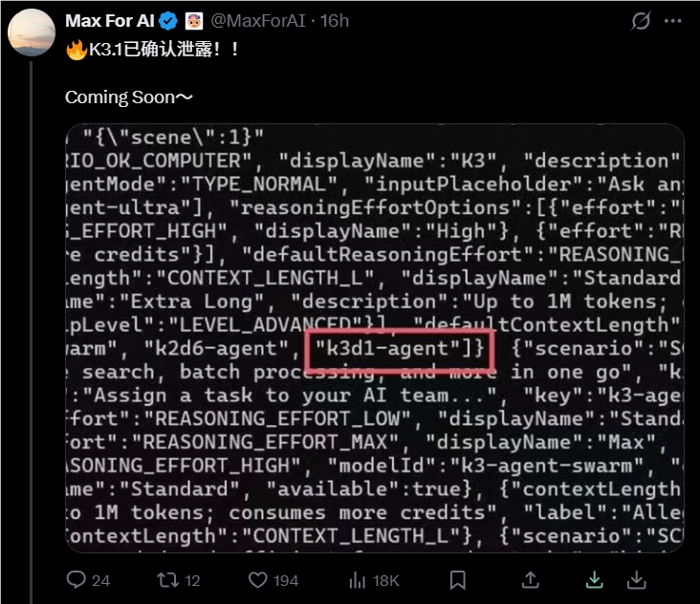The width and height of the screenshot is (700, 604).
Task: Bookmark this post
Action: pyautogui.click(x=458, y=580)
